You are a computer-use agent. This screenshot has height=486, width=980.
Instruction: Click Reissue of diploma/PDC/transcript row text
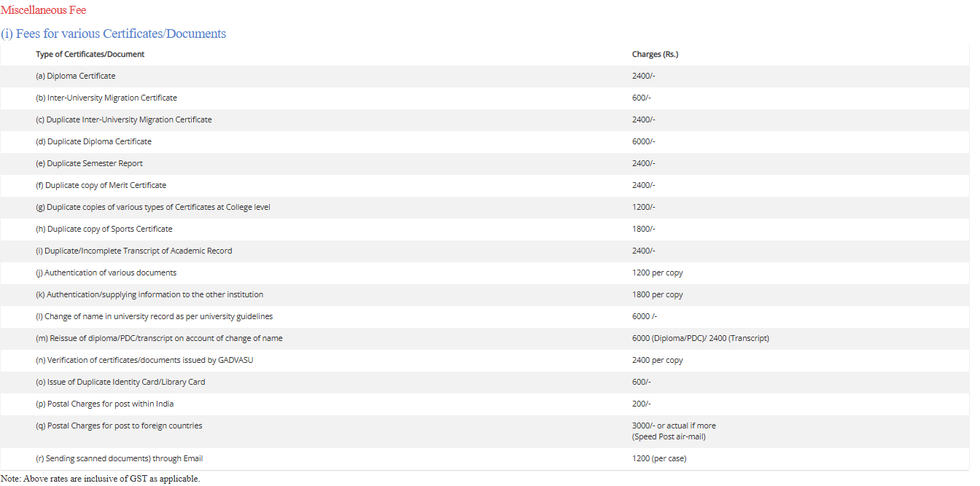click(158, 339)
